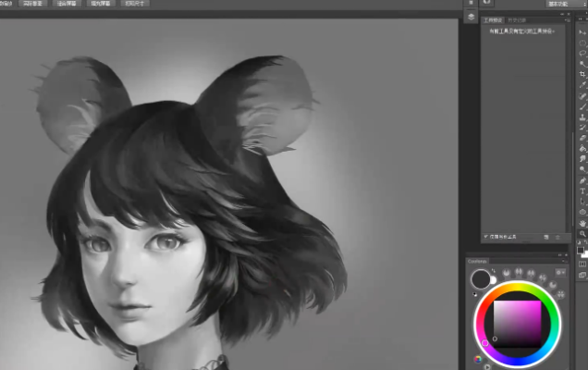Switch to the 工具预设 tab
Screen dimensions: 588x370
click(493, 20)
